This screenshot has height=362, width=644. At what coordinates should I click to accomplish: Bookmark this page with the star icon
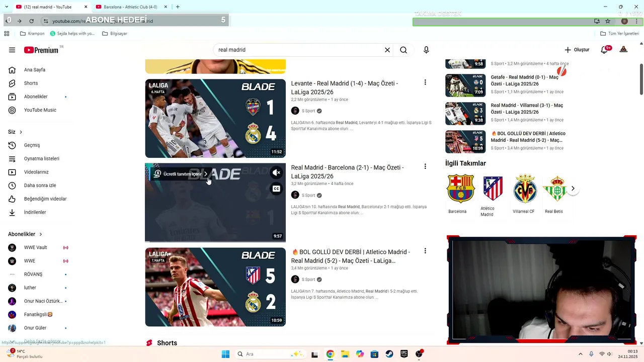(x=608, y=21)
